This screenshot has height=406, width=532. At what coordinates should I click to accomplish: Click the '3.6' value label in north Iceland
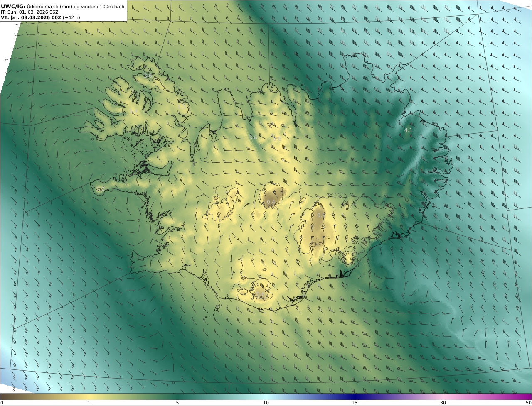253,137
